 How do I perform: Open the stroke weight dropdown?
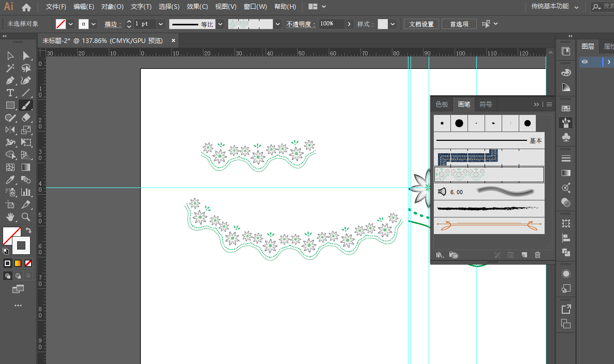click(x=160, y=24)
